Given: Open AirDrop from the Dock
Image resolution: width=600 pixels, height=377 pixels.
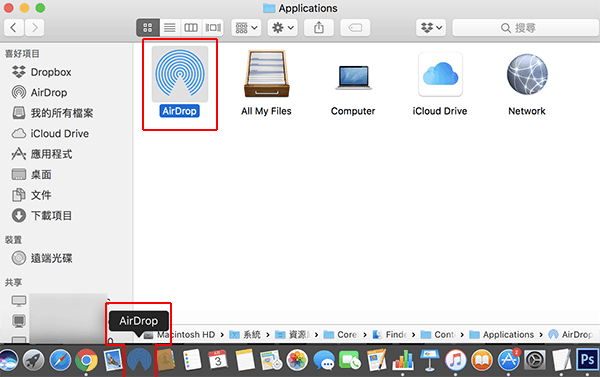Looking at the screenshot, I should 139,360.
